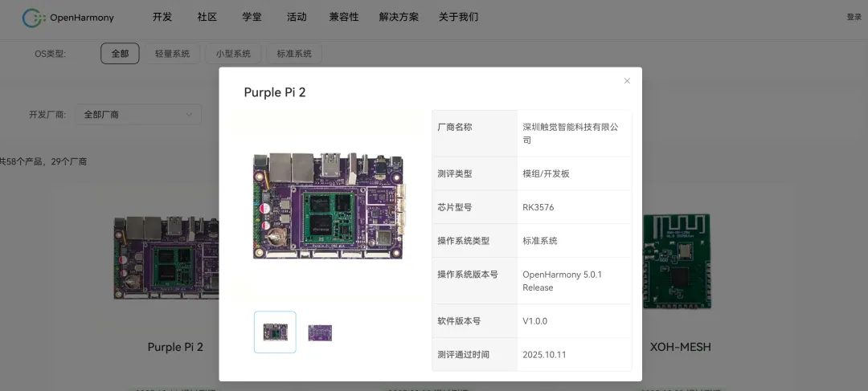The width and height of the screenshot is (868, 391).
Task: Close the Purple Pi 2 dialog
Action: [627, 81]
